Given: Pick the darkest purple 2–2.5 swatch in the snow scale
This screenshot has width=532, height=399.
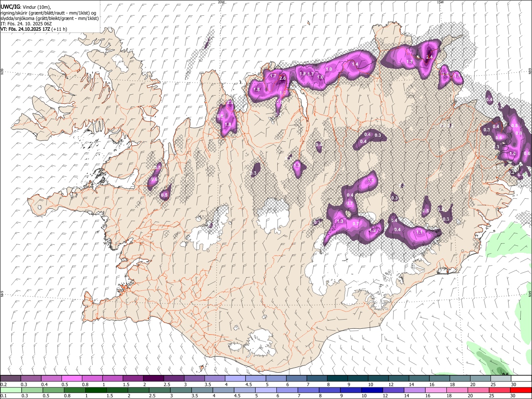Looking at the screenshot, I should point(153,379).
